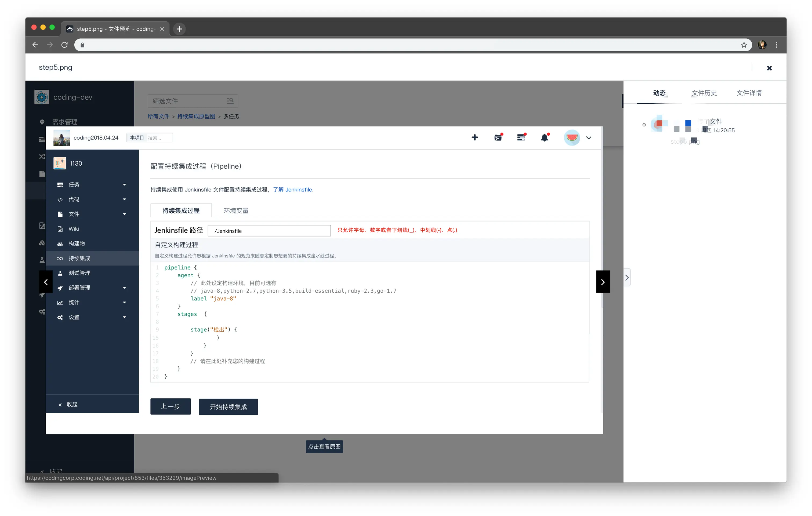Click the browser back arrow

coord(35,45)
